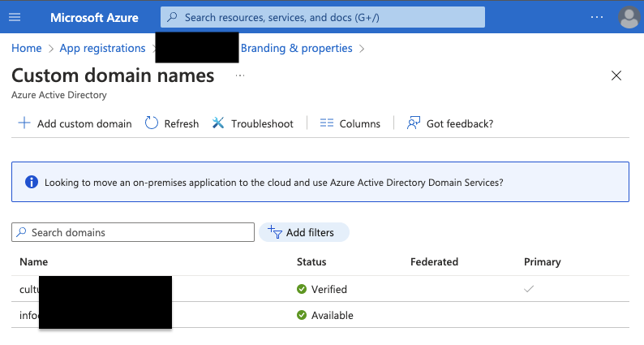
Task: Select the Verified status cell
Action: [x=322, y=289]
